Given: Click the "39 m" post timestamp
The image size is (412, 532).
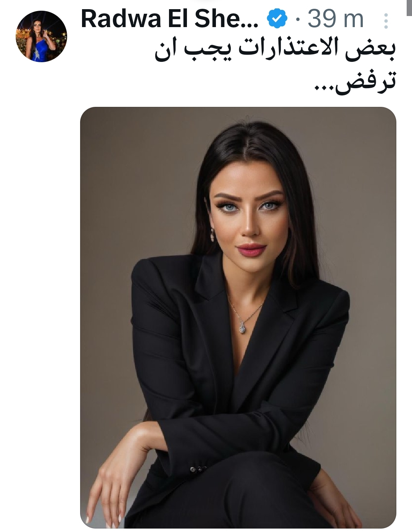Looking at the screenshot, I should 336,19.
